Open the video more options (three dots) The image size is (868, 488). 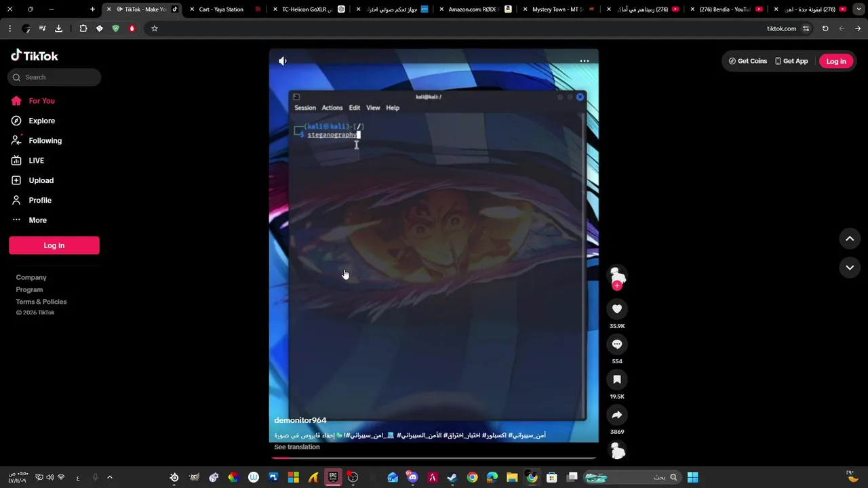point(584,61)
